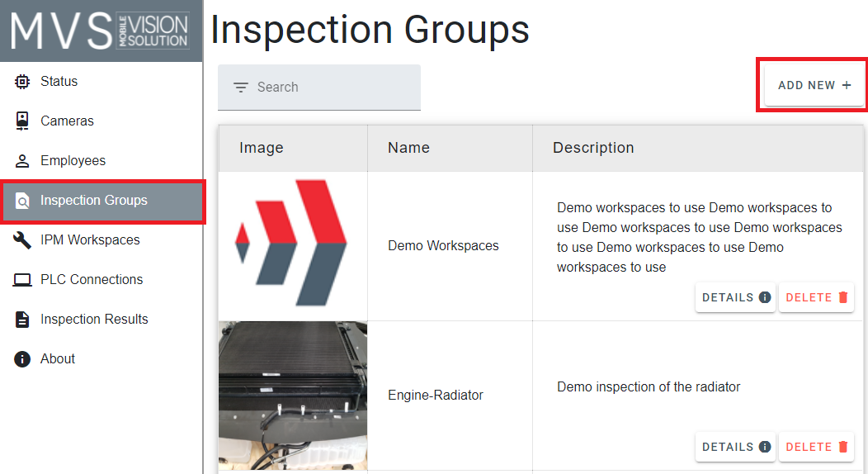Delete the Engine-Radiator group

(x=816, y=447)
